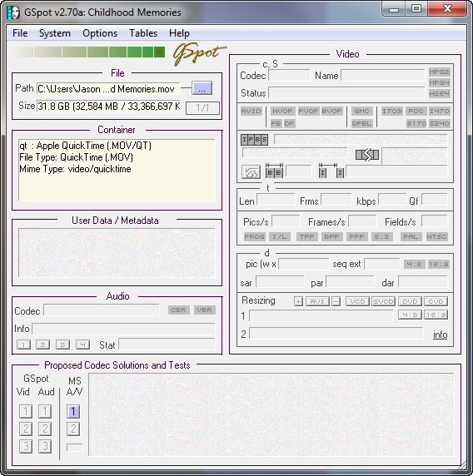Click audio stream button 3
The height and width of the screenshot is (476, 473).
tap(62, 345)
